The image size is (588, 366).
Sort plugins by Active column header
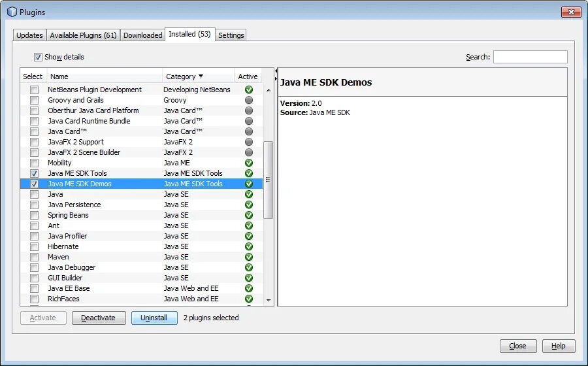point(248,76)
